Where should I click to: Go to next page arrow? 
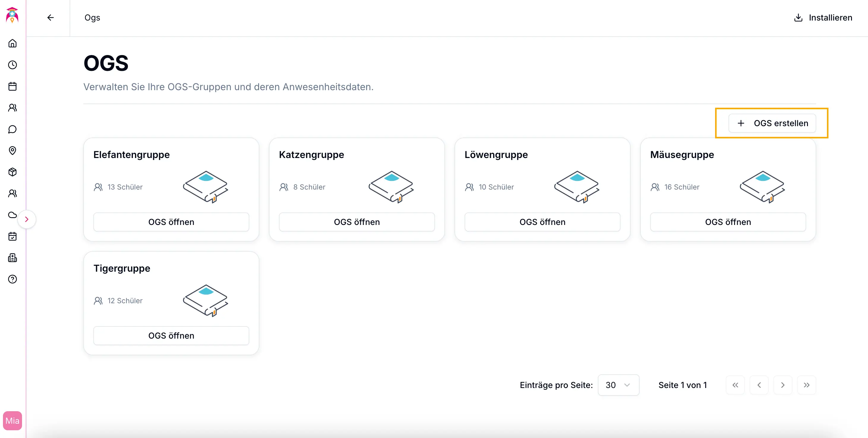[783, 385]
